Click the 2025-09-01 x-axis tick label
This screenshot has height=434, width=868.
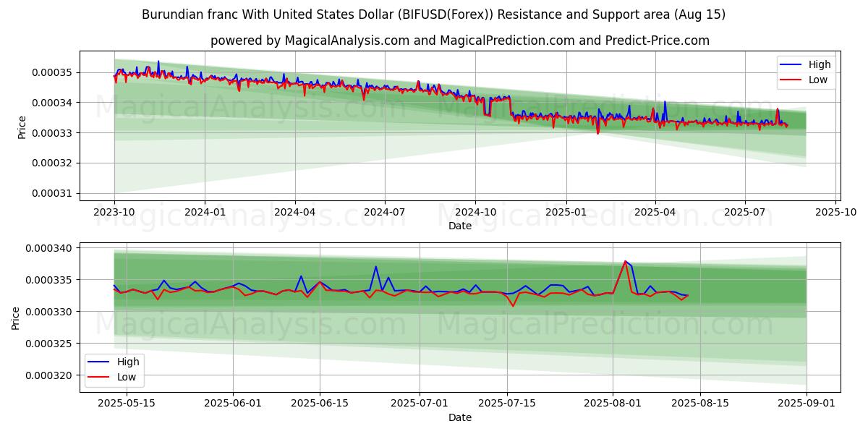(807, 404)
